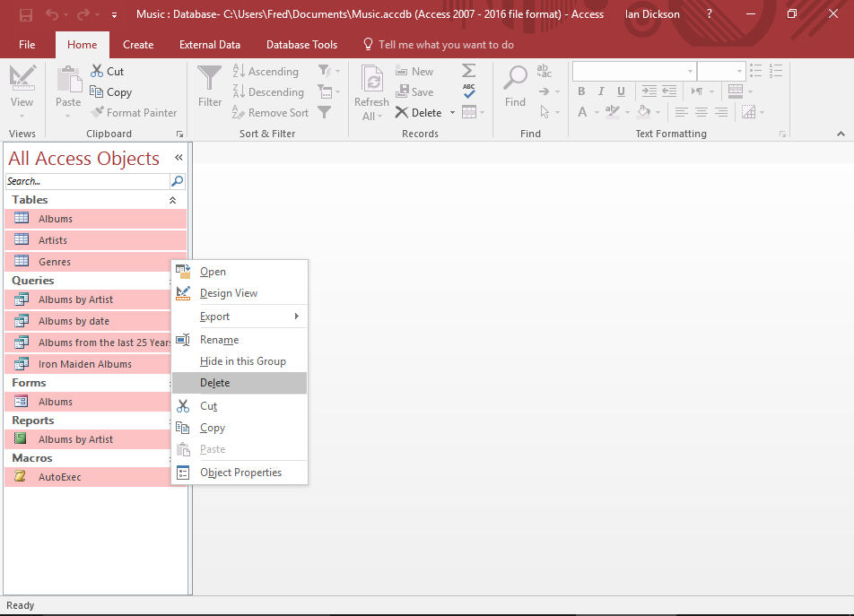Sort records Descending
The height and width of the screenshot is (616, 854).
[x=268, y=92]
